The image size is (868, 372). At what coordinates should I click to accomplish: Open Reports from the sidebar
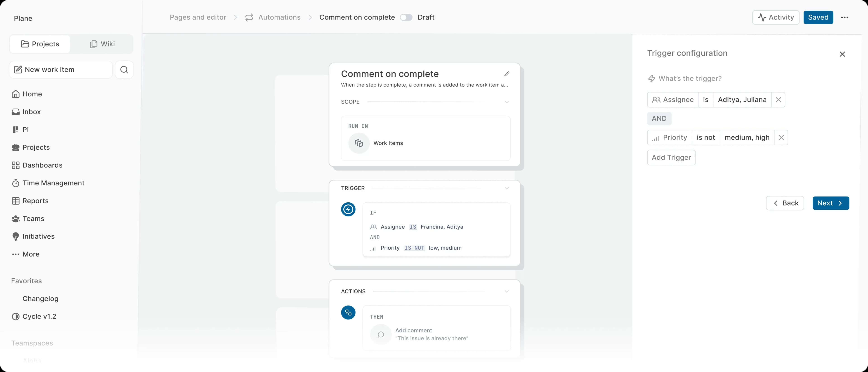35,201
